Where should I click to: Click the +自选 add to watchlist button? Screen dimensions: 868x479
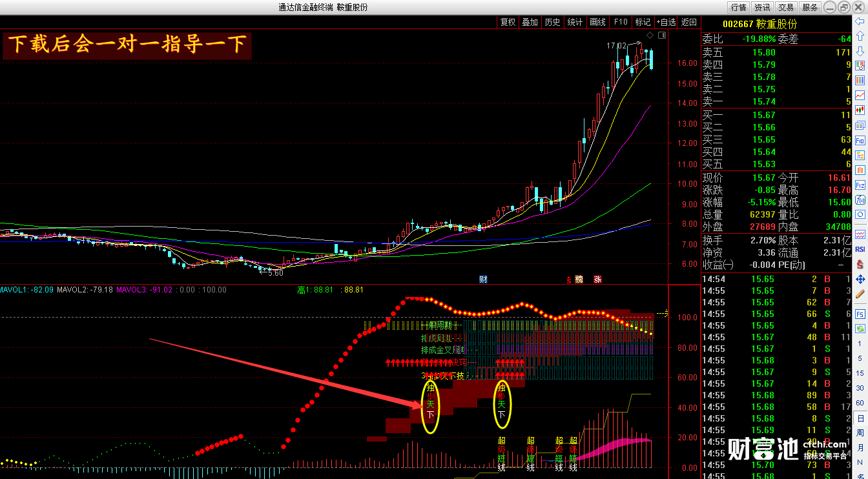pyautogui.click(x=666, y=22)
